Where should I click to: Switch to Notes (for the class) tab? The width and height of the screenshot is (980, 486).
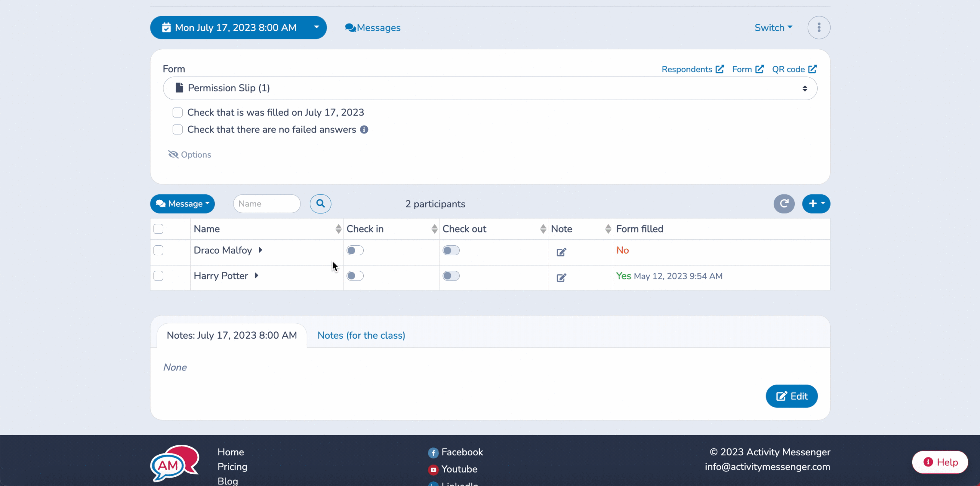tap(361, 336)
